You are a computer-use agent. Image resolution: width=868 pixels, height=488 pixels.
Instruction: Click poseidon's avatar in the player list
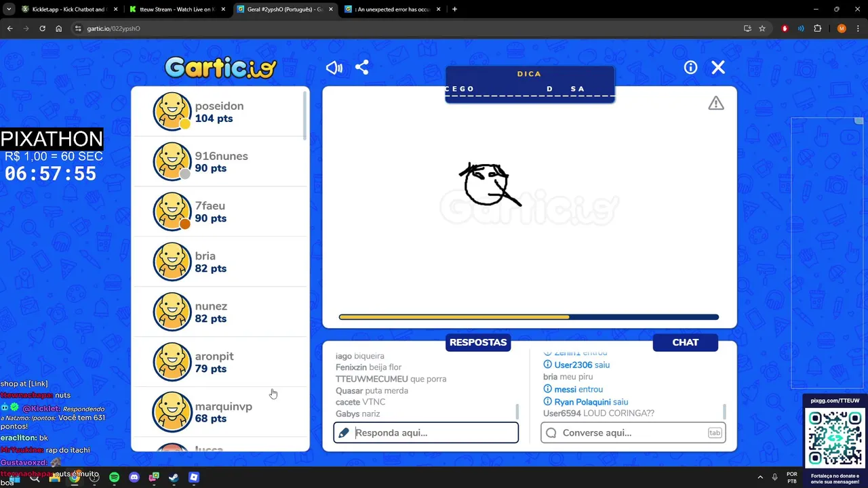pyautogui.click(x=172, y=111)
